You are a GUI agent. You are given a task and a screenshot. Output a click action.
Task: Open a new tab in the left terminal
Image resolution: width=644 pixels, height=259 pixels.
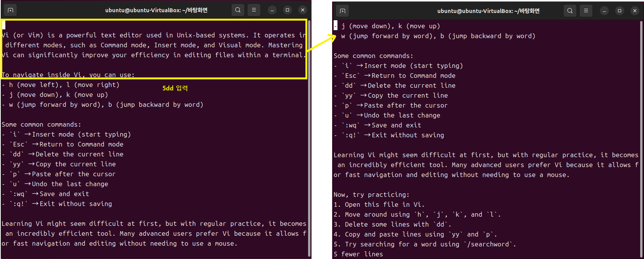pos(10,10)
